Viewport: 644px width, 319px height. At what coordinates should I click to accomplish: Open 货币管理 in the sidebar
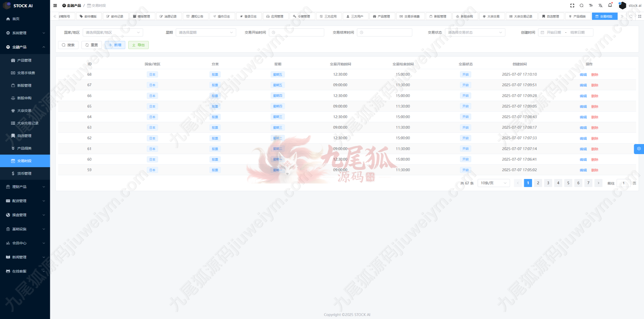tap(24, 173)
